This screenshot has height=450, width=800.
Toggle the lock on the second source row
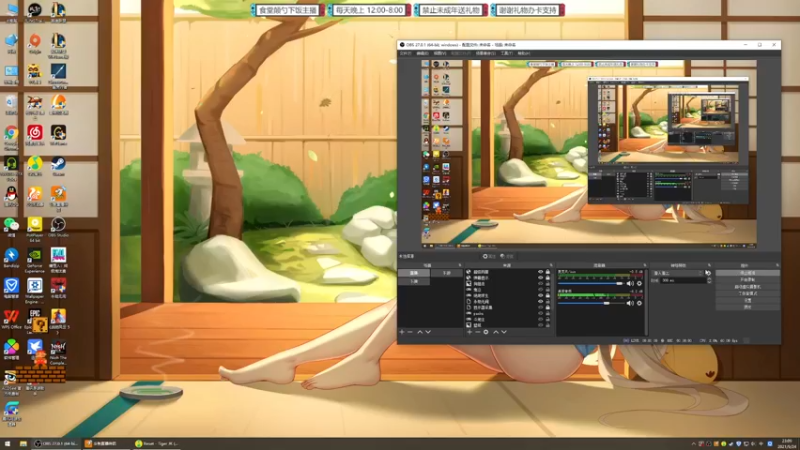[548, 278]
